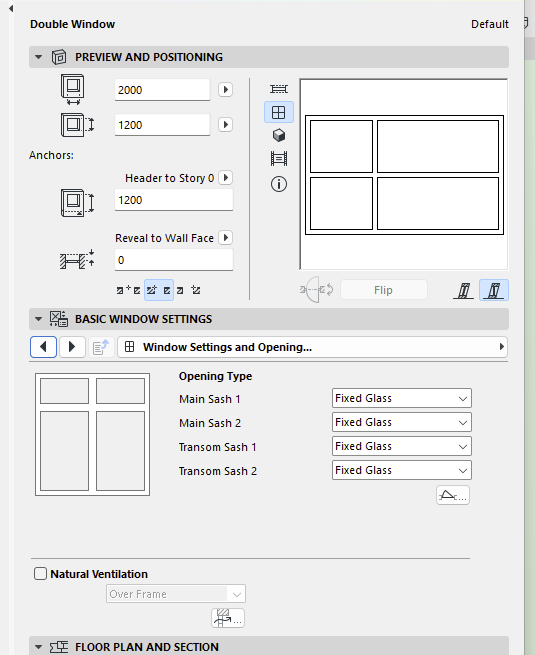Toggle the left wall-side reveal icon

coord(464,290)
